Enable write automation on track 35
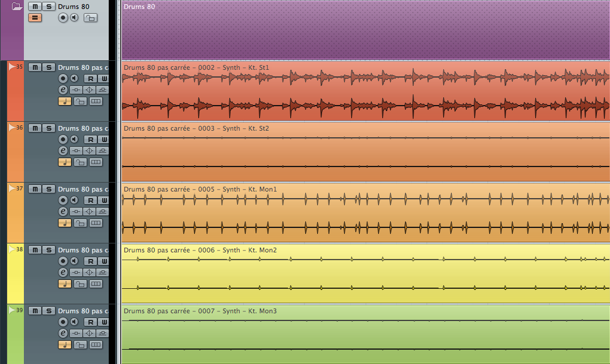Image resolution: width=610 pixels, height=364 pixels. click(103, 79)
